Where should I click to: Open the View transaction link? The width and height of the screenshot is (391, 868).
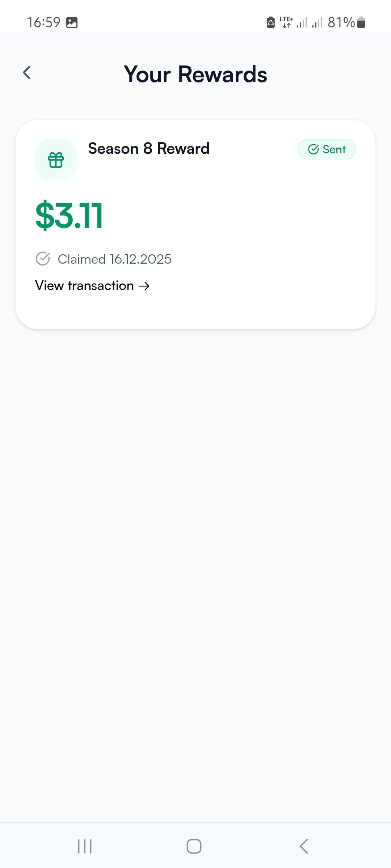[85, 286]
